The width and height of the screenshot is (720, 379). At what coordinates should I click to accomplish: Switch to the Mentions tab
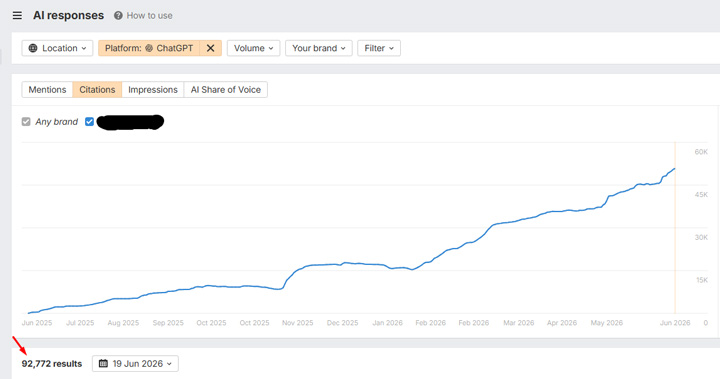47,90
